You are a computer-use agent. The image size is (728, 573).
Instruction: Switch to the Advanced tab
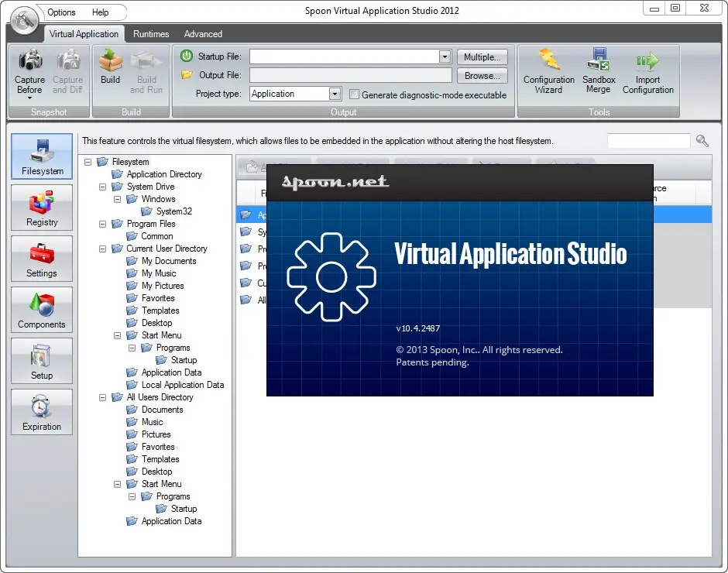203,34
